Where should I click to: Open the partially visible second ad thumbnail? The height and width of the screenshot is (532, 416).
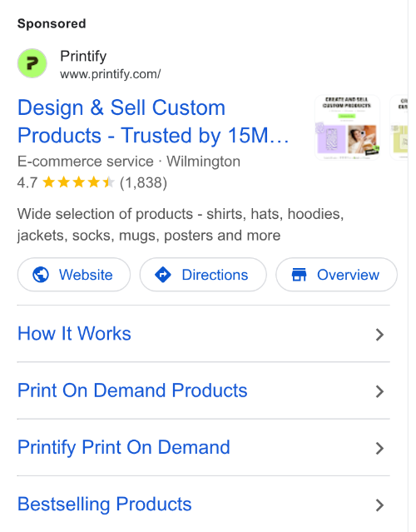(x=399, y=127)
